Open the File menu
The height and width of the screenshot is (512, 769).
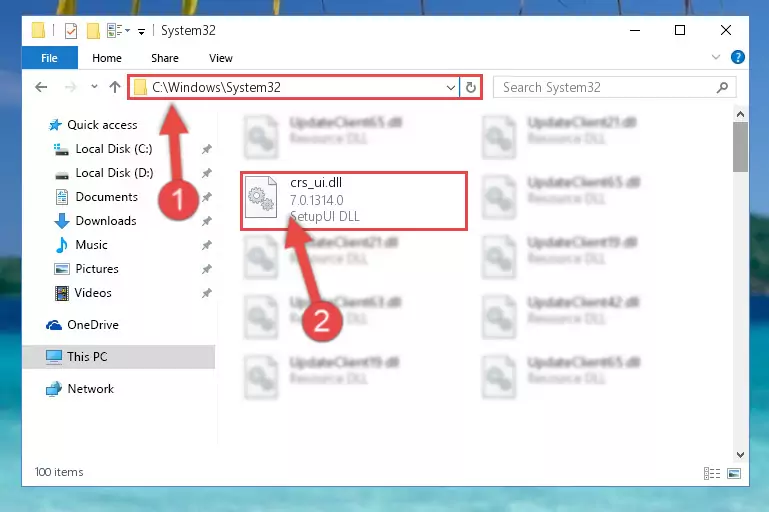tap(50, 58)
